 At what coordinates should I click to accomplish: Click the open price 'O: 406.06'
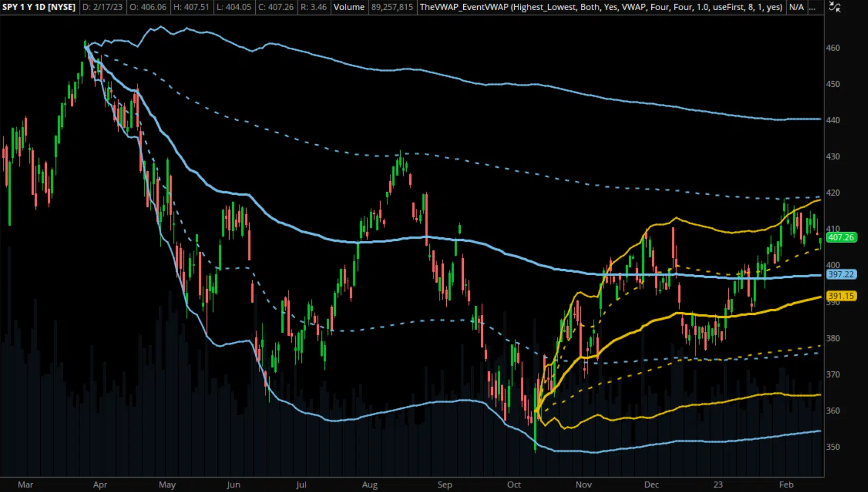[x=148, y=7]
